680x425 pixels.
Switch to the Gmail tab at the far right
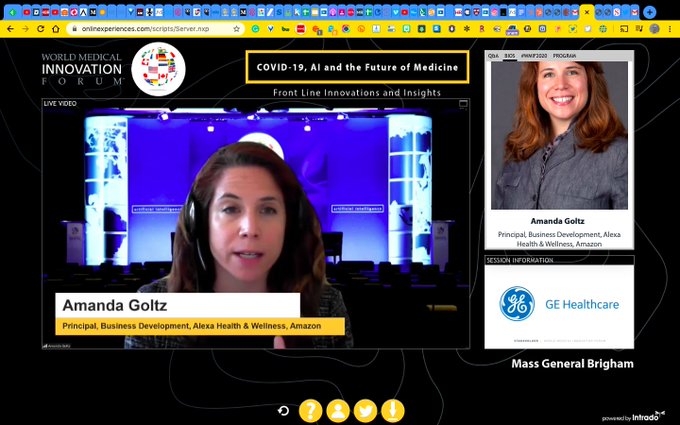(634, 13)
